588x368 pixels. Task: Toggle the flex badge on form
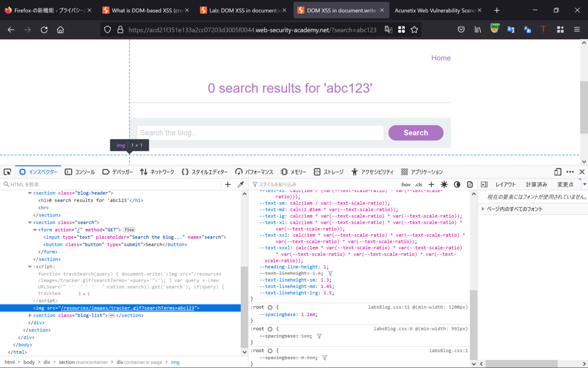pyautogui.click(x=129, y=230)
